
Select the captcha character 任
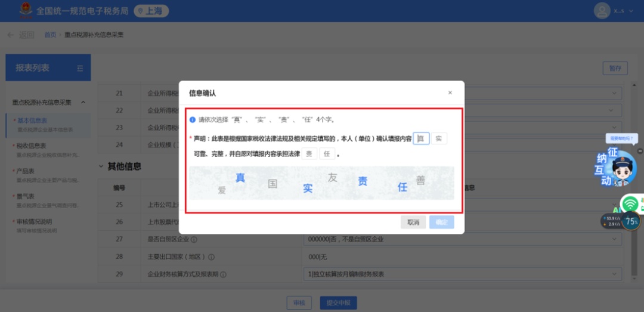(x=402, y=187)
